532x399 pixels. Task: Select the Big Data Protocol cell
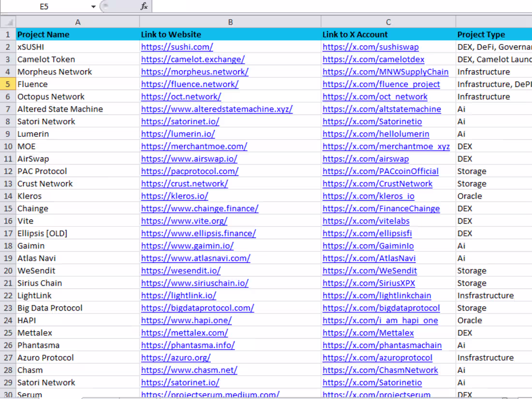tap(78, 308)
